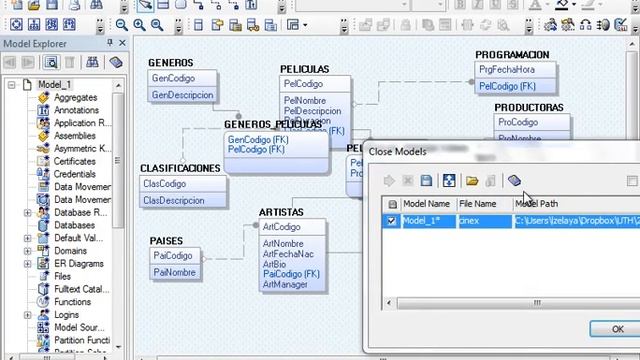
Task: Sort by the Model Name column header
Action: [428, 204]
